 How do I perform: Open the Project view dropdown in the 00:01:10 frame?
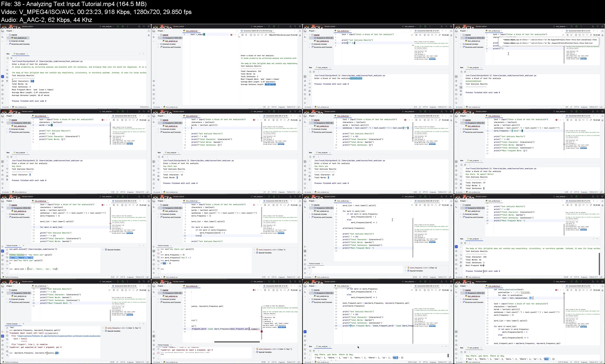(x=10, y=31)
